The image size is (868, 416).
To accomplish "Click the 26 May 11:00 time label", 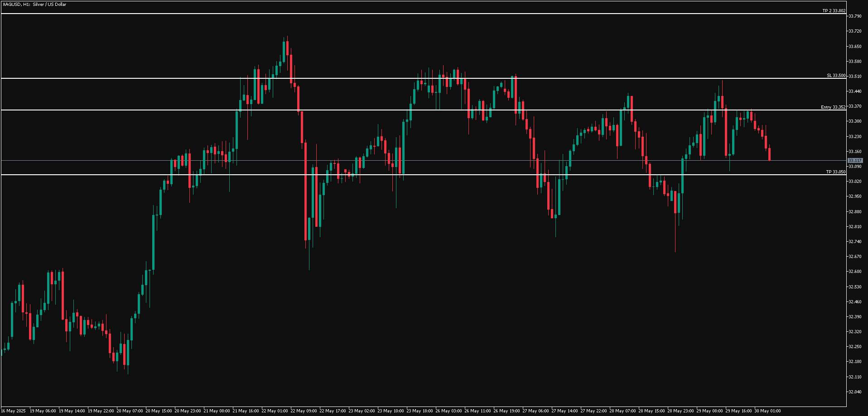I will coord(477,411).
